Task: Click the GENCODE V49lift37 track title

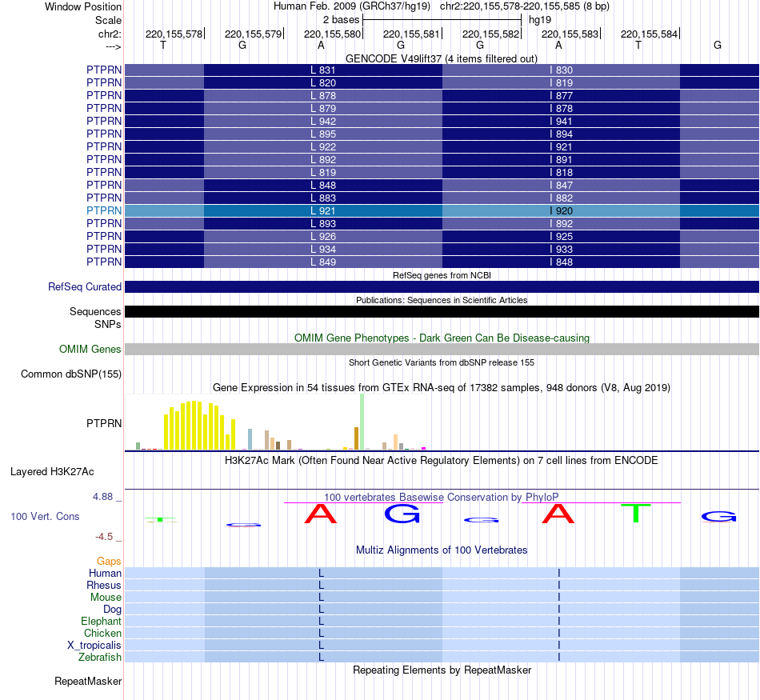Action: pos(441,58)
